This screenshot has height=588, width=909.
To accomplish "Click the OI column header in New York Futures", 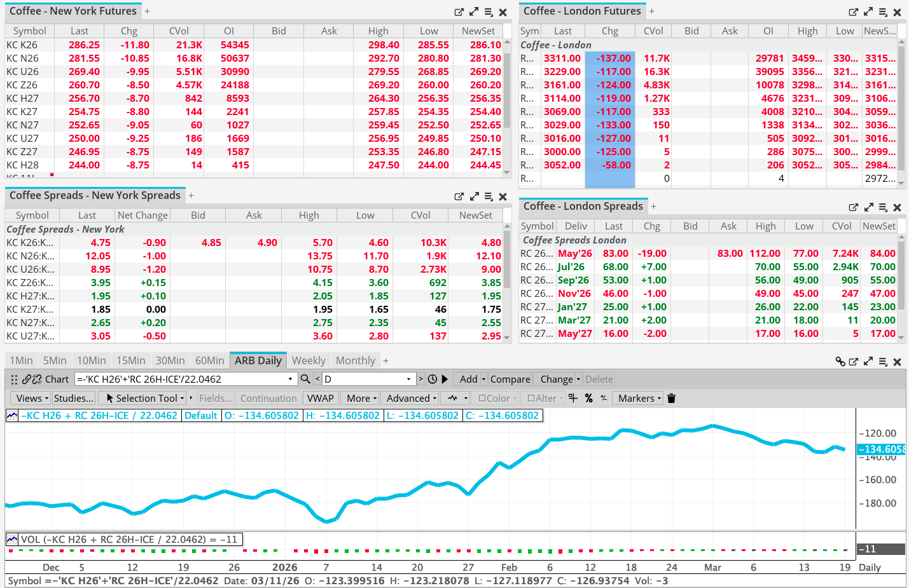I will point(229,31).
